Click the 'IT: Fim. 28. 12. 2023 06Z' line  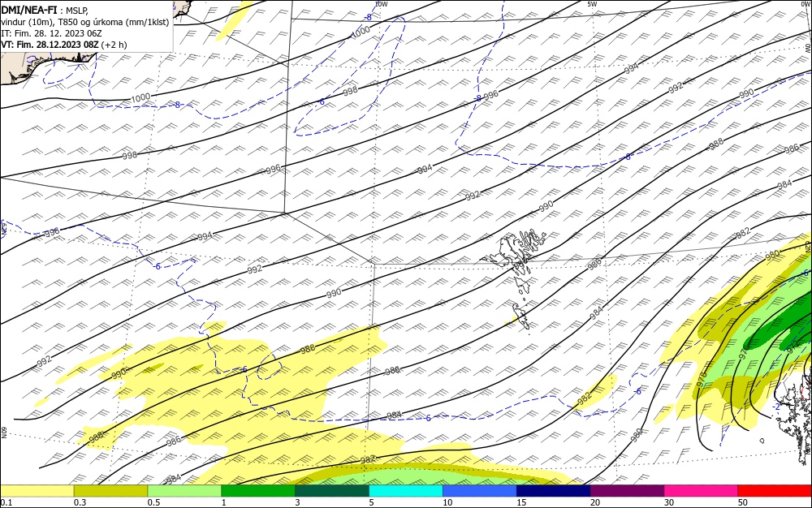[51, 33]
